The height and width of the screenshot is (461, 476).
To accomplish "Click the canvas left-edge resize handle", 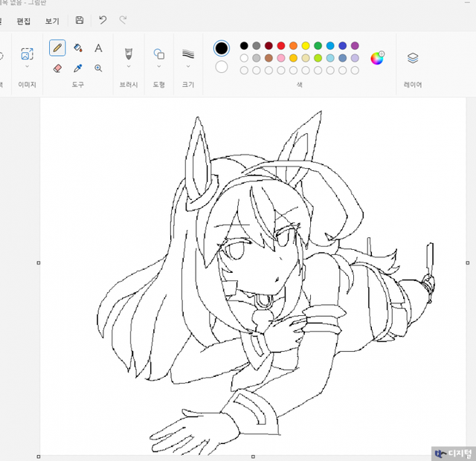I will pos(39,262).
